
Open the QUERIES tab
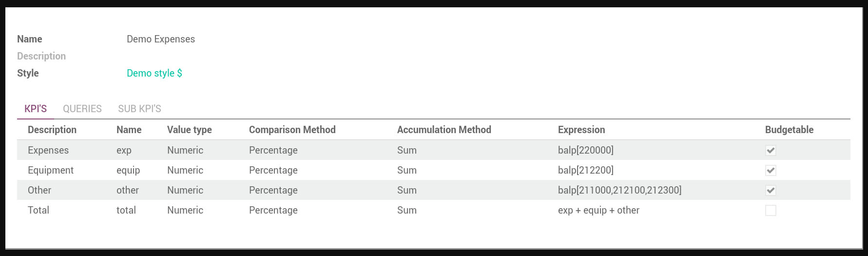82,109
